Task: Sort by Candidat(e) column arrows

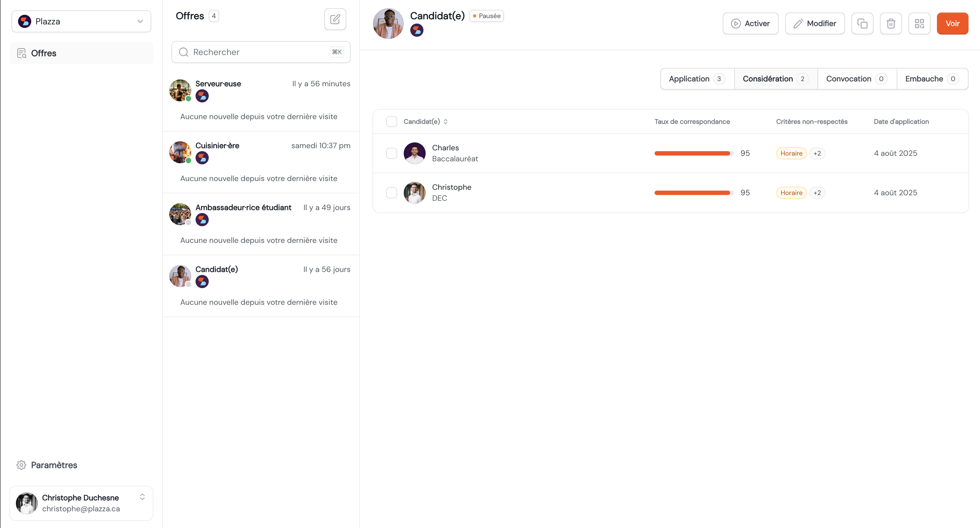Action: click(x=445, y=122)
